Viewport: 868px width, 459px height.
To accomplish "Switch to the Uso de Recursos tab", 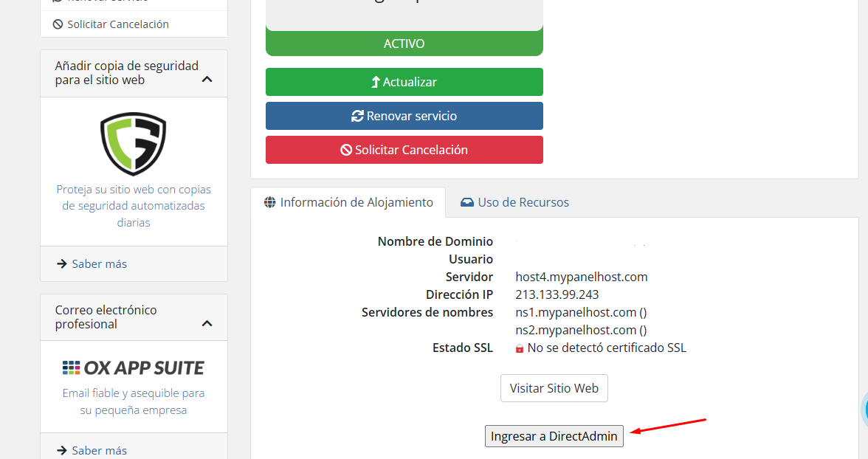I will [x=514, y=202].
